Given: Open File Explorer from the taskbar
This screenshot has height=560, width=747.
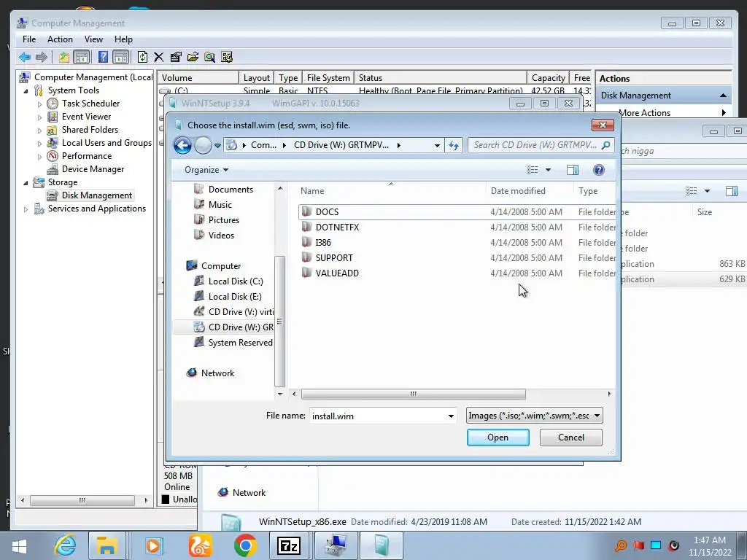Looking at the screenshot, I should 107,545.
